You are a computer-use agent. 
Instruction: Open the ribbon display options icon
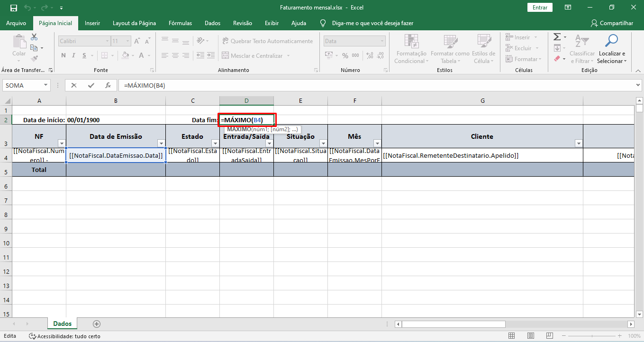[x=568, y=8]
